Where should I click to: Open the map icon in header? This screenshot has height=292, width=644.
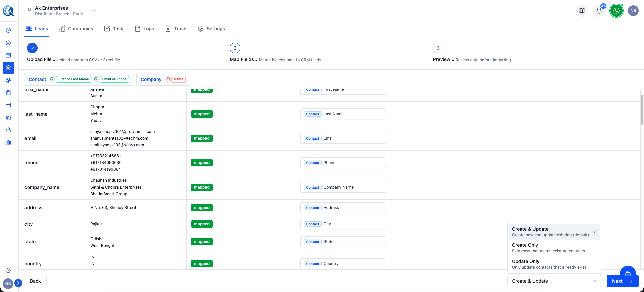coord(582,11)
